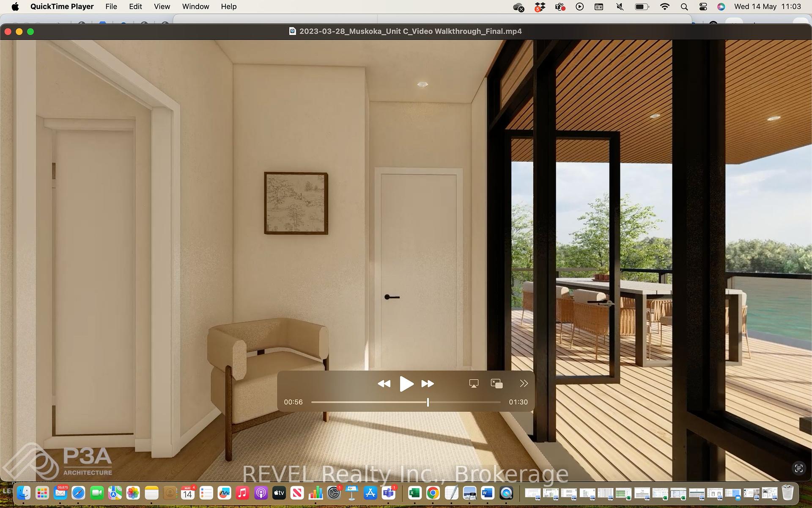The width and height of the screenshot is (812, 508).
Task: Launch Siri from menu bar
Action: (x=721, y=6)
